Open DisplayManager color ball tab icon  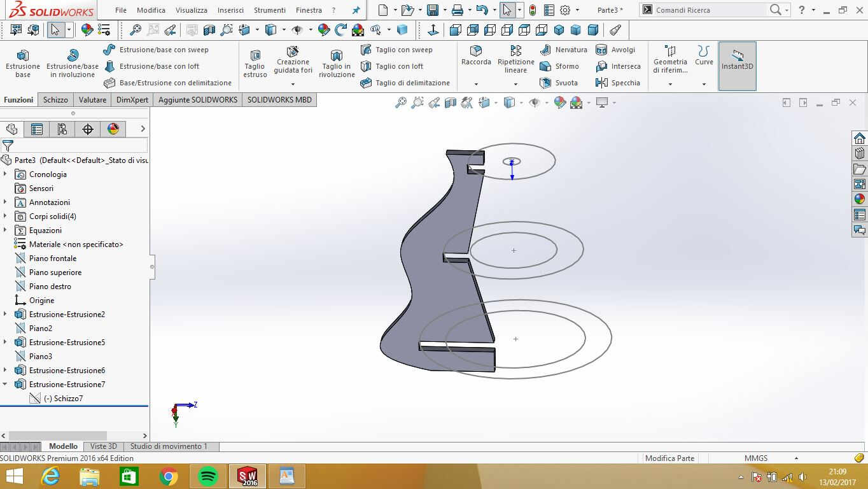[x=113, y=129]
